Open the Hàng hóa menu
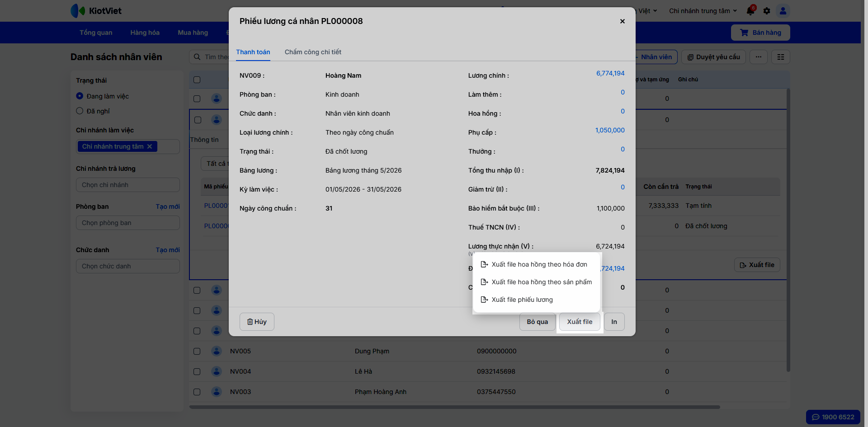Screen dimensions: 868x427 click(x=145, y=33)
